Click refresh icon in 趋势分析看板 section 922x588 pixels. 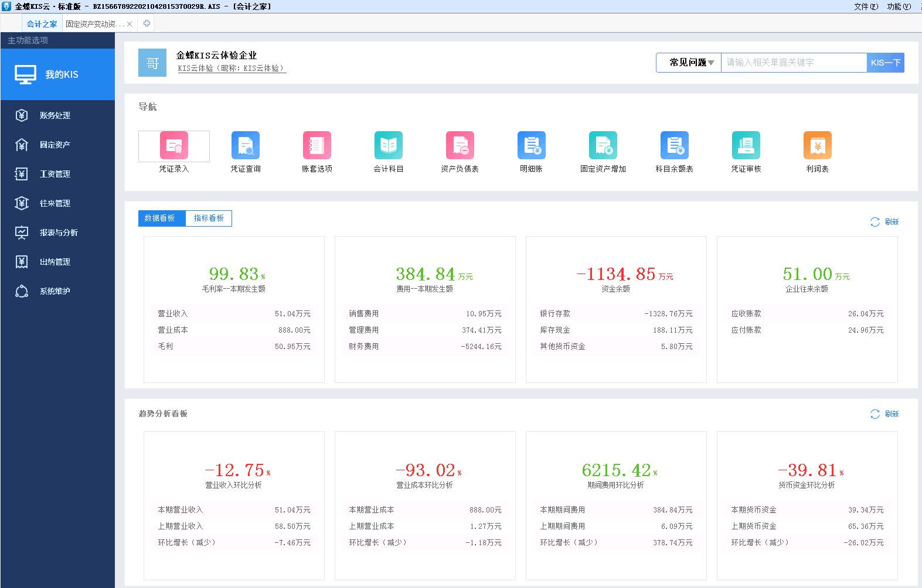coord(875,414)
